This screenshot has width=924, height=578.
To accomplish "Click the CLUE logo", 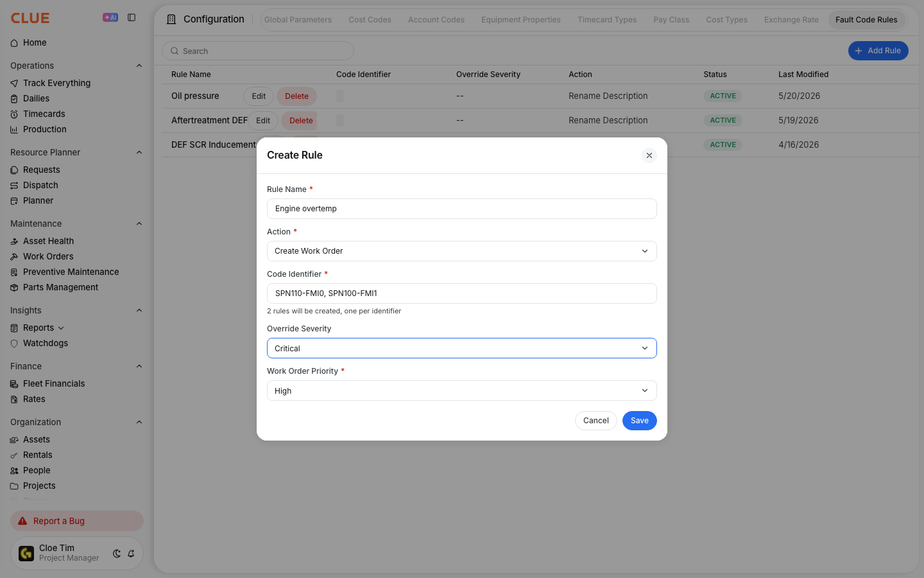I will tap(30, 18).
